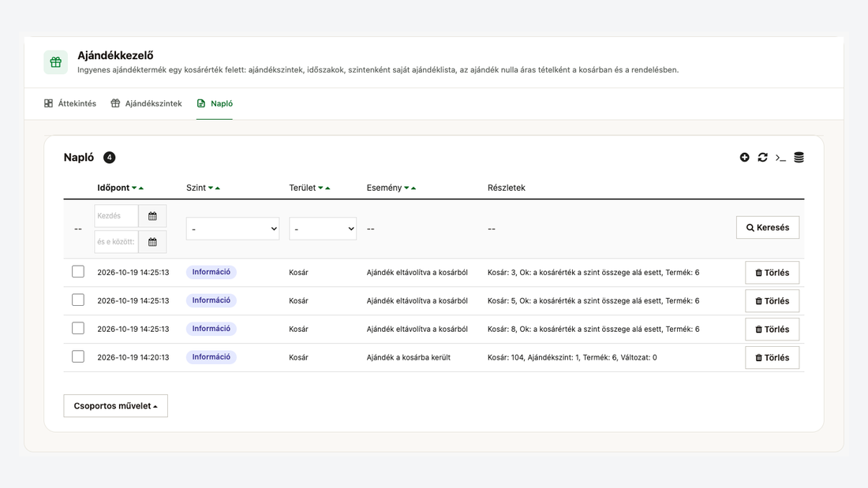Switch to the Áttekintés tab
The height and width of the screenshot is (488, 868).
[x=70, y=103]
